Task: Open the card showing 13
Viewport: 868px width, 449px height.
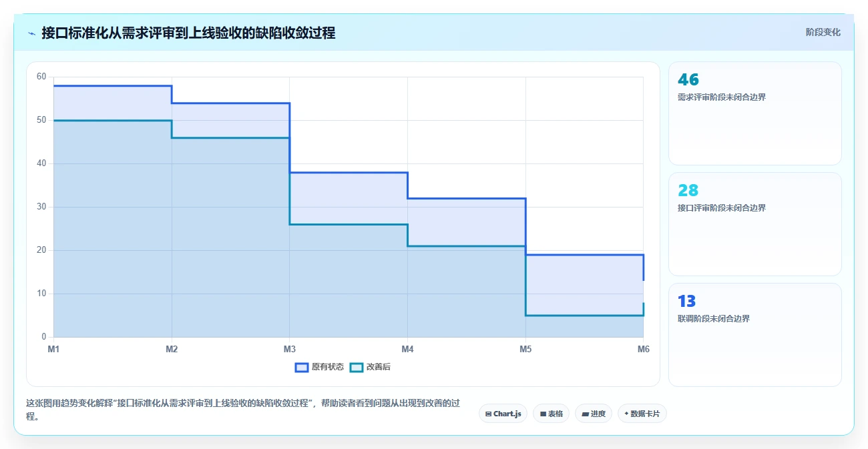Action: coord(754,335)
